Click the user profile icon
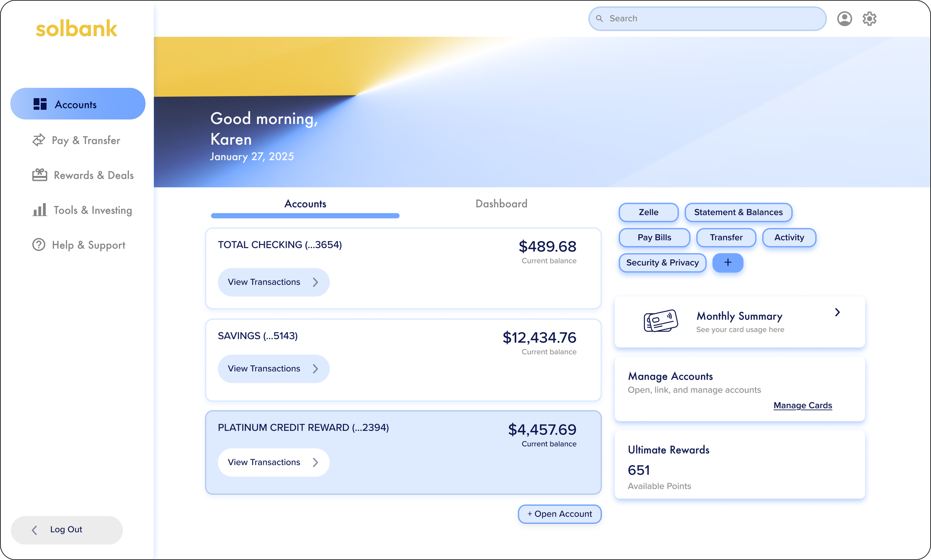Screen dimensions: 931x560 844,19
